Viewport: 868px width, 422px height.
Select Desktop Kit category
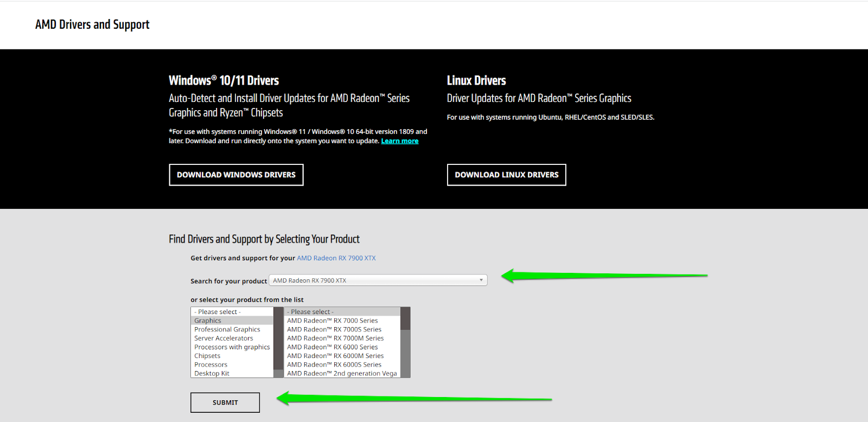[x=212, y=373]
